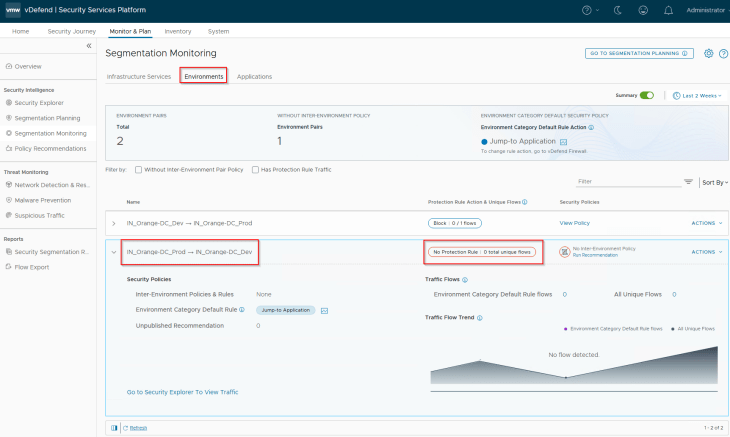Switch to the Applications tab
Image resolution: width=730 pixels, height=437 pixels.
coord(254,76)
